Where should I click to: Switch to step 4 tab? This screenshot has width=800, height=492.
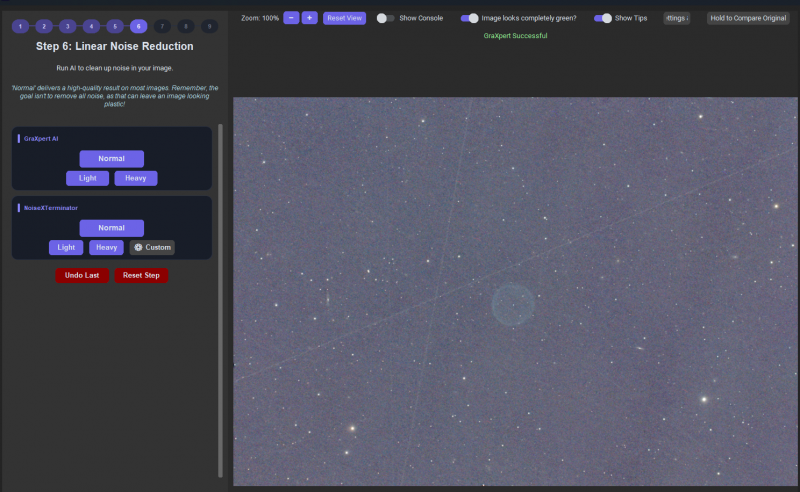pos(91,27)
